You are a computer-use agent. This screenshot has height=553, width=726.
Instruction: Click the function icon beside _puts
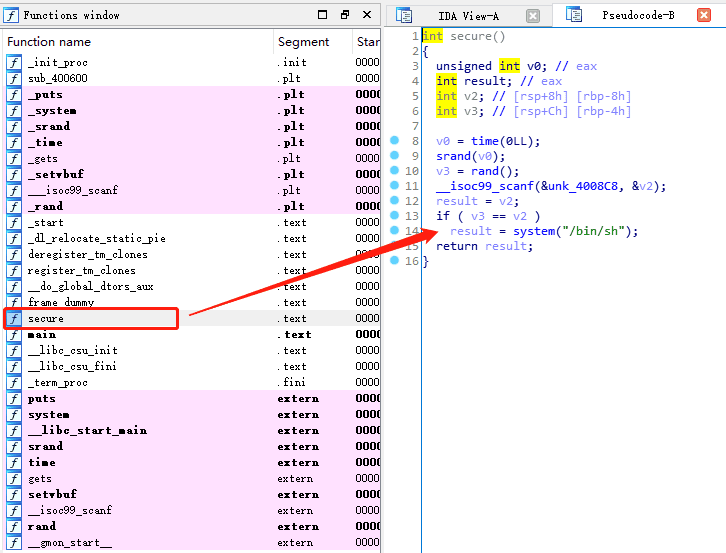point(14,94)
